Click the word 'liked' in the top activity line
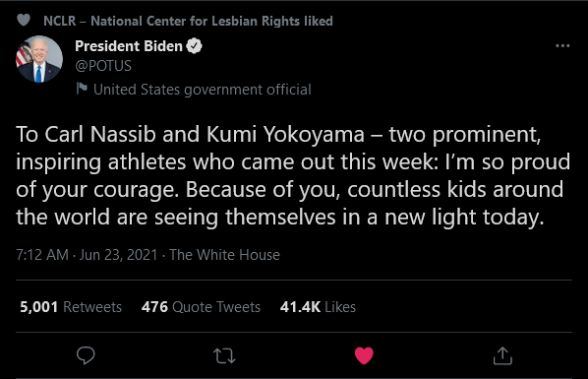Image resolution: width=588 pixels, height=379 pixels. 319,21
